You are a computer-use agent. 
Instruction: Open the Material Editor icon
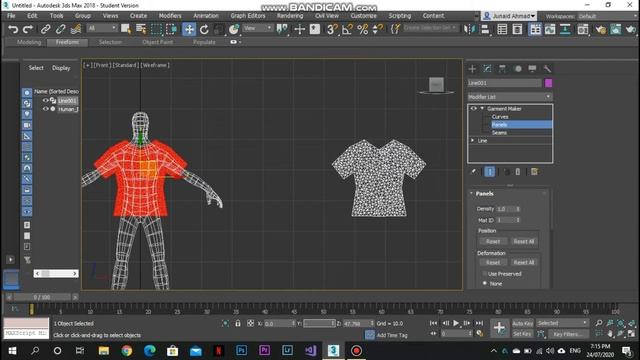(582, 29)
